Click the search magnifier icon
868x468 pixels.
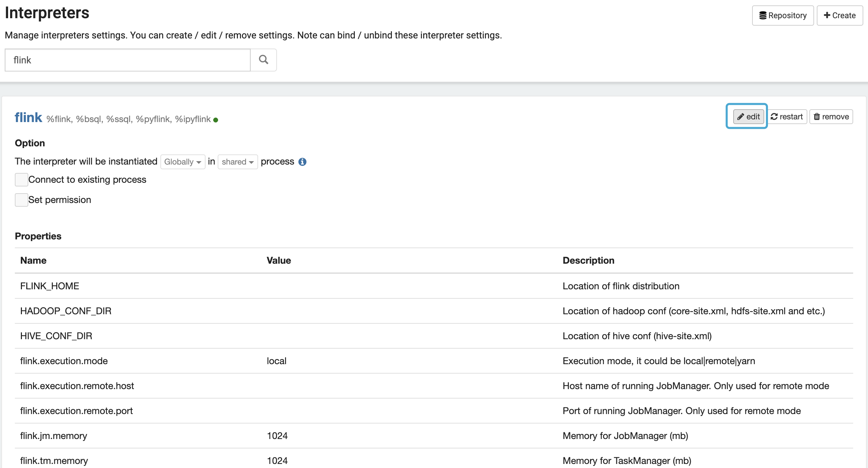pos(263,60)
